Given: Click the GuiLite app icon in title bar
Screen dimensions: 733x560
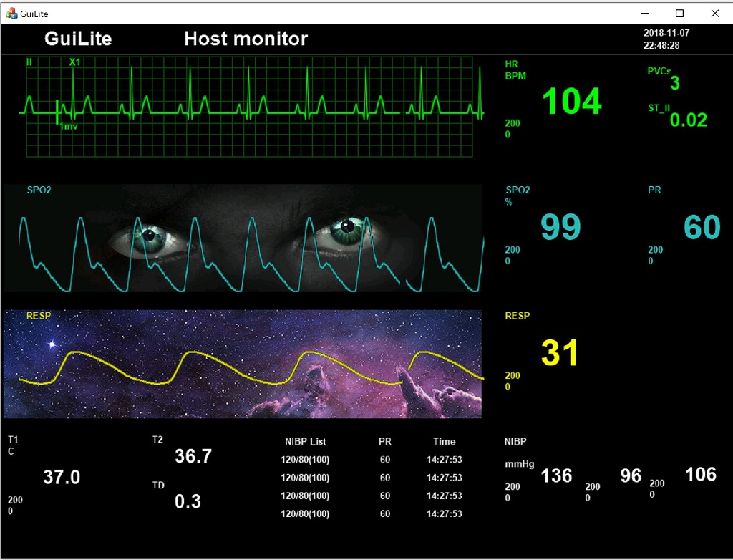Looking at the screenshot, I should point(11,13).
